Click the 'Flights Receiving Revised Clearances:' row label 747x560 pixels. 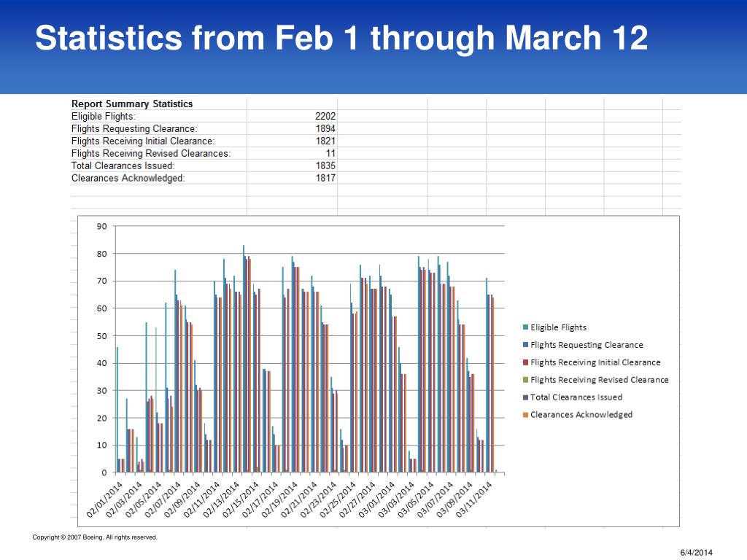pos(150,153)
